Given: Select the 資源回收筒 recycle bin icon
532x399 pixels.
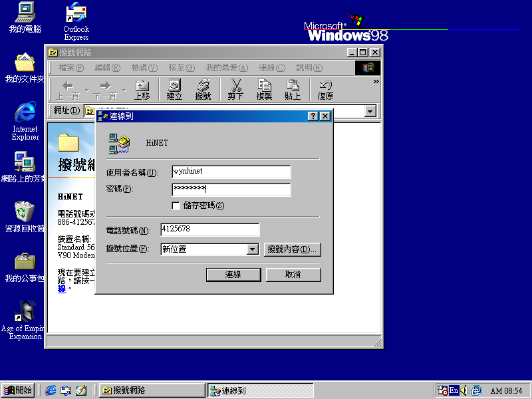Looking at the screenshot, I should click(25, 217).
